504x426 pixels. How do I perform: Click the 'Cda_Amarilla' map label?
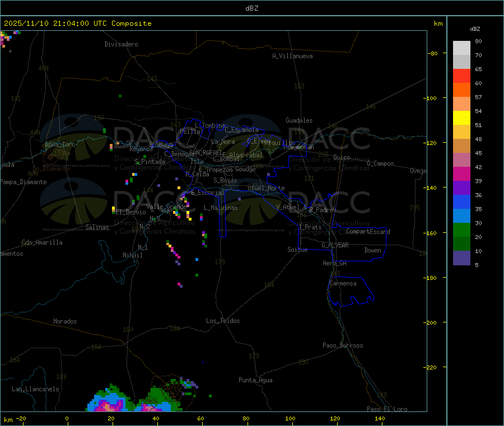click(42, 242)
